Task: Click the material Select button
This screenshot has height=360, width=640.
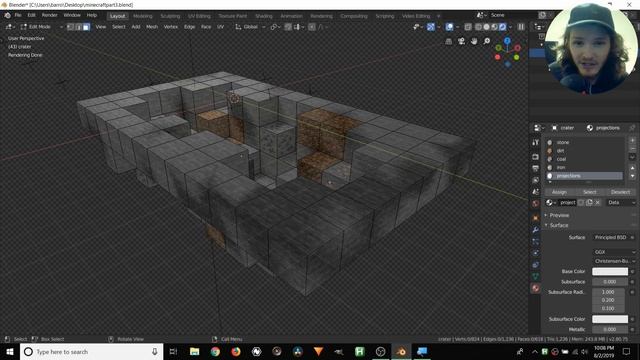Action: click(590, 192)
